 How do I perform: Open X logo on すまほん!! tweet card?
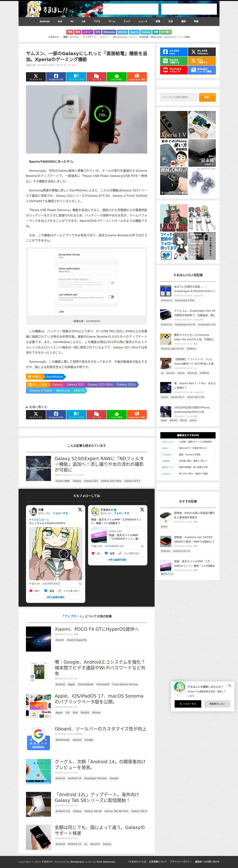click(x=142, y=510)
